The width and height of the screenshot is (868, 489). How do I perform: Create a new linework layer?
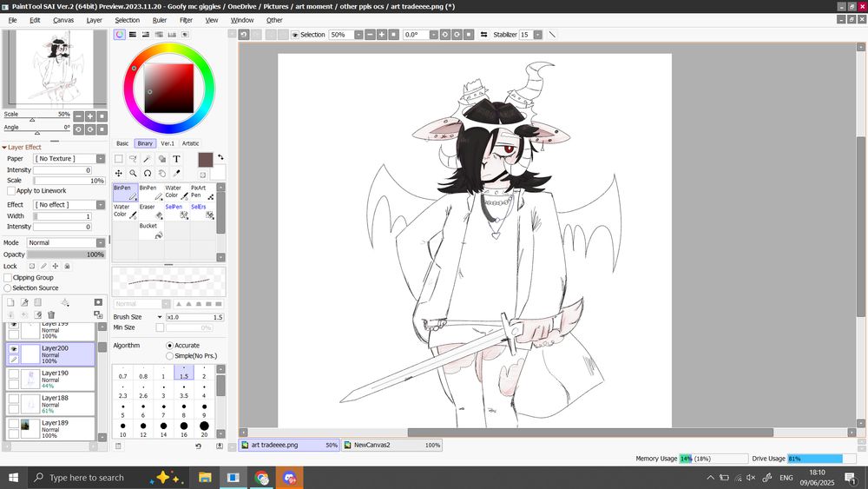[24, 302]
